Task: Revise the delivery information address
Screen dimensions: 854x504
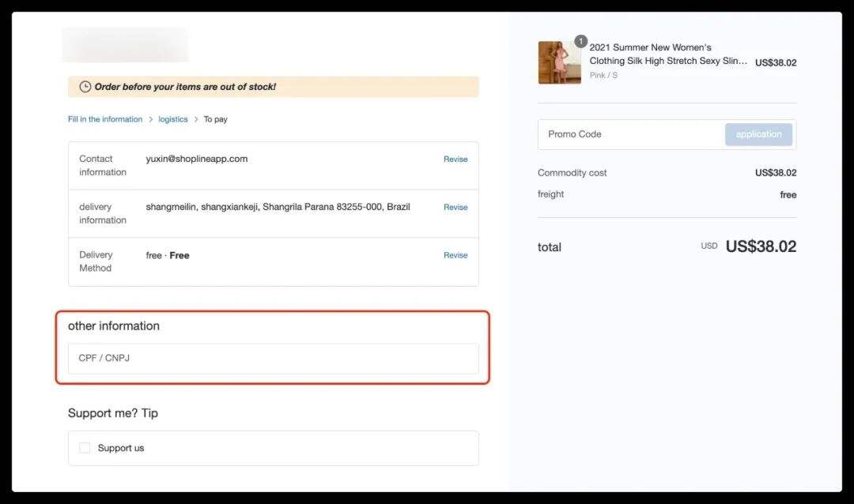Action: click(x=455, y=207)
